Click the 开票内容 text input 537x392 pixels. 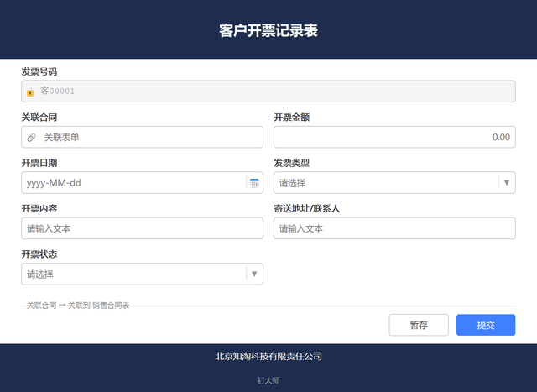(x=142, y=228)
